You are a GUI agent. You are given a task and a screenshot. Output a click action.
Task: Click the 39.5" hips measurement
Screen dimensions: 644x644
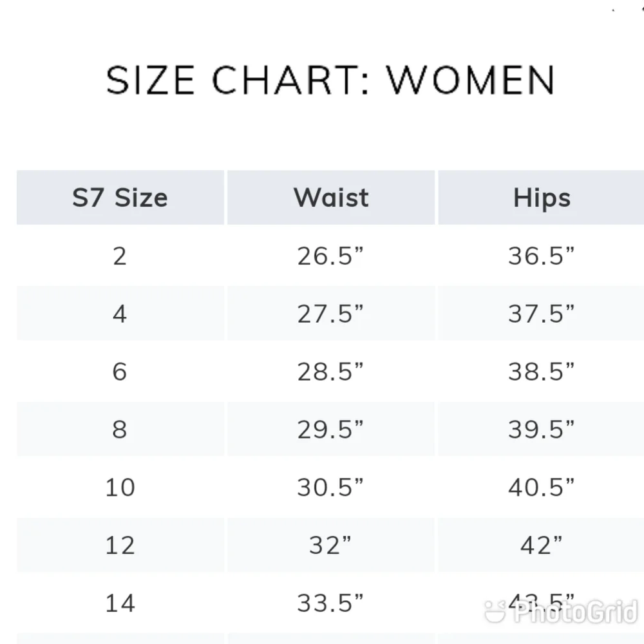[x=542, y=430]
